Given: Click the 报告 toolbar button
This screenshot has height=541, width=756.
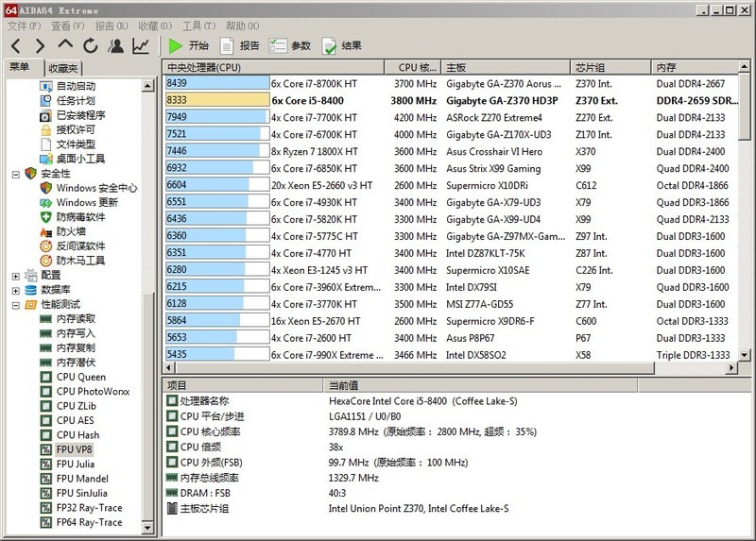Looking at the screenshot, I should (x=240, y=45).
